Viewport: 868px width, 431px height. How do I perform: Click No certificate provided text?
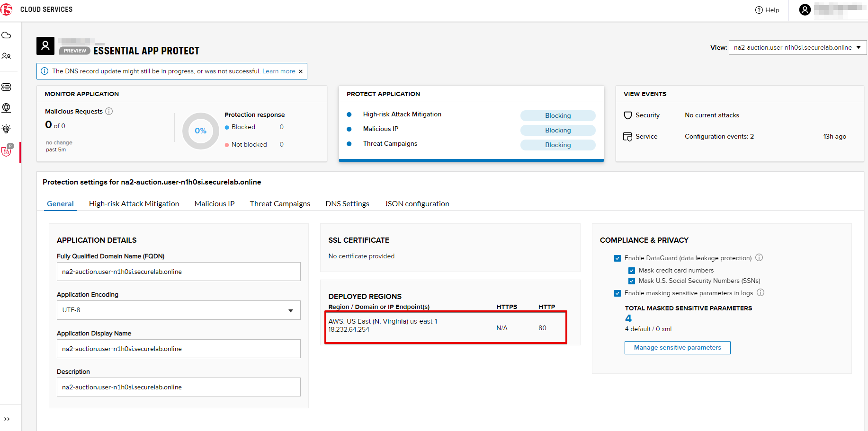[361, 256]
